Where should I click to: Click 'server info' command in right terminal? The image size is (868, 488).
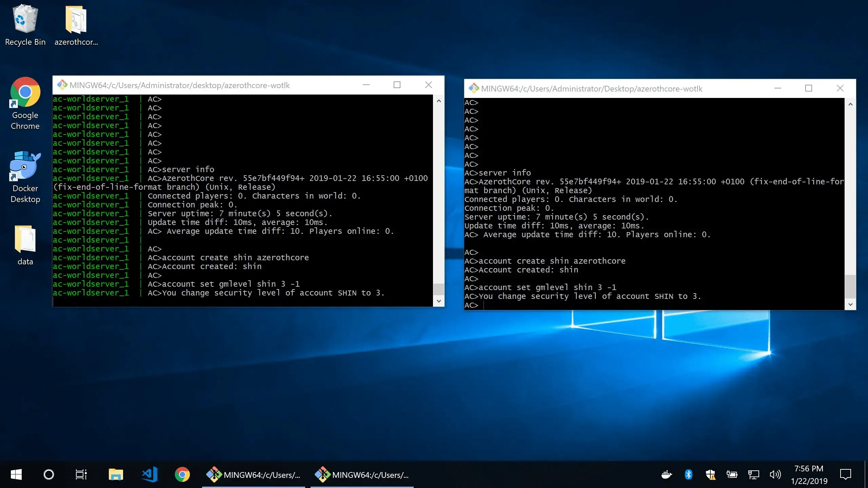click(505, 172)
